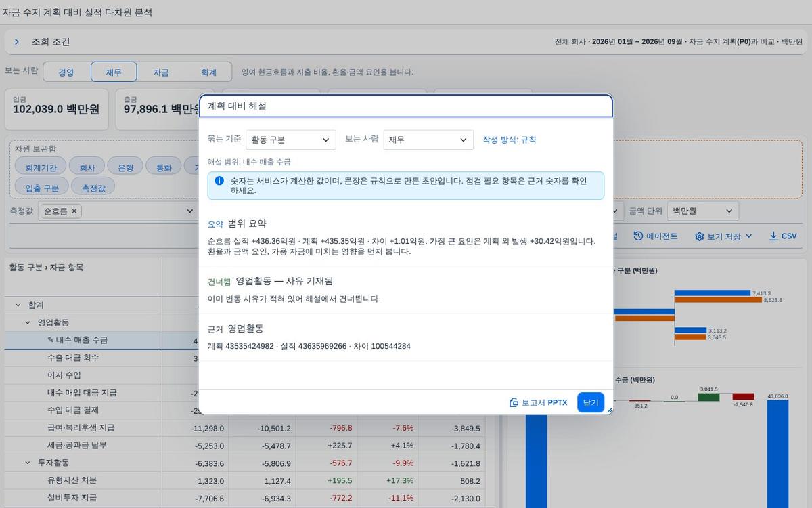The width and height of the screenshot is (812, 508).
Task: Select the 회계 viewer tab
Action: point(208,72)
